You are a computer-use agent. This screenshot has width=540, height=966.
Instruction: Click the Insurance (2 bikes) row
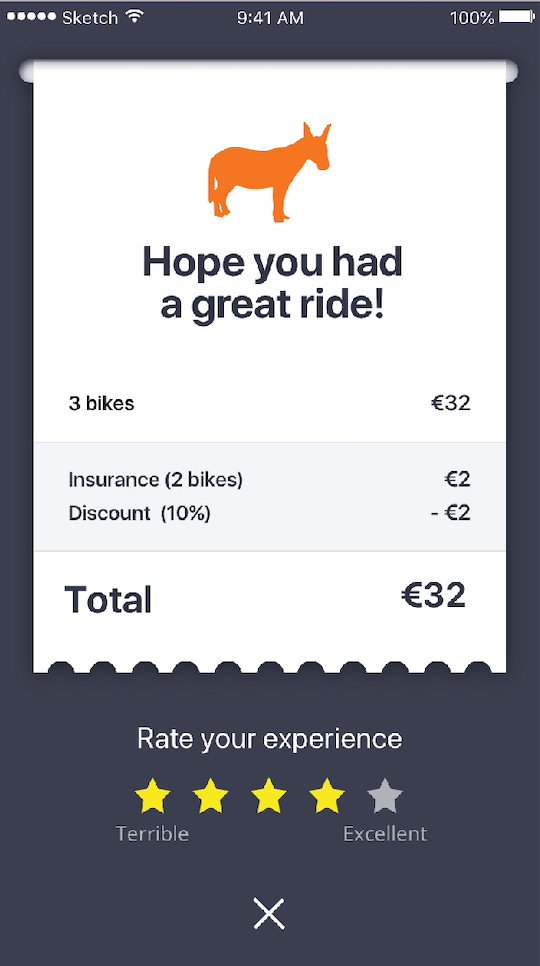click(x=269, y=479)
